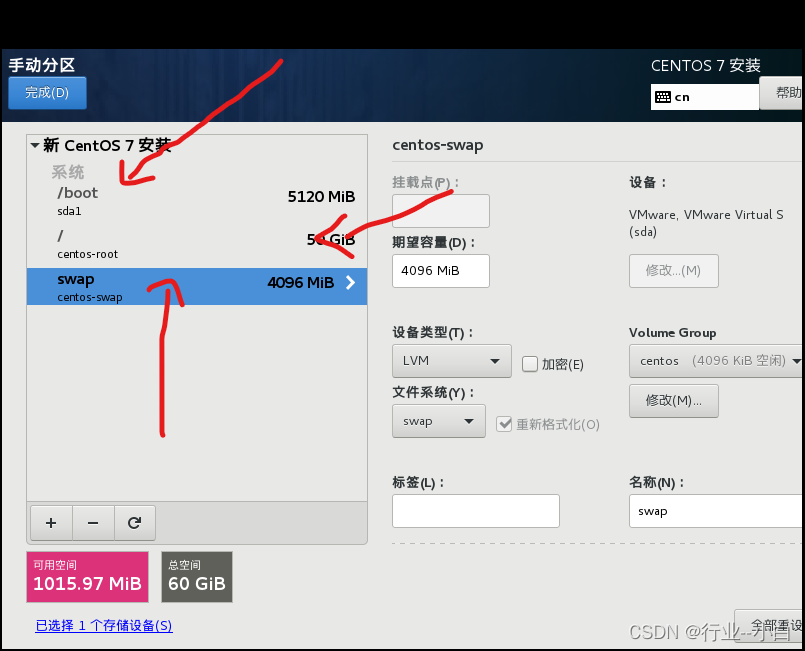Click the 修改...(M) device modify button
The height and width of the screenshot is (651, 805).
[674, 271]
